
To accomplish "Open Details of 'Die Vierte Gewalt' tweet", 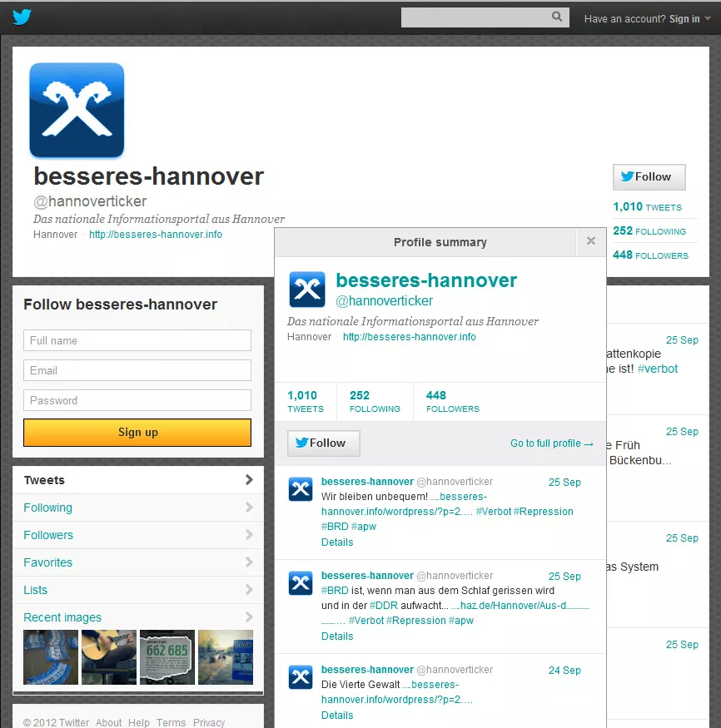I will tap(337, 715).
